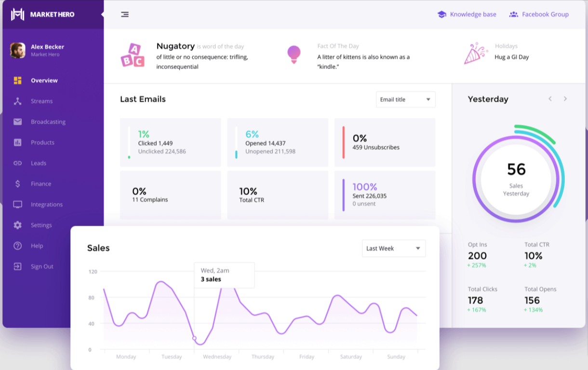Image resolution: width=588 pixels, height=370 pixels.
Task: Click the Alex Becker user name
Action: click(47, 47)
